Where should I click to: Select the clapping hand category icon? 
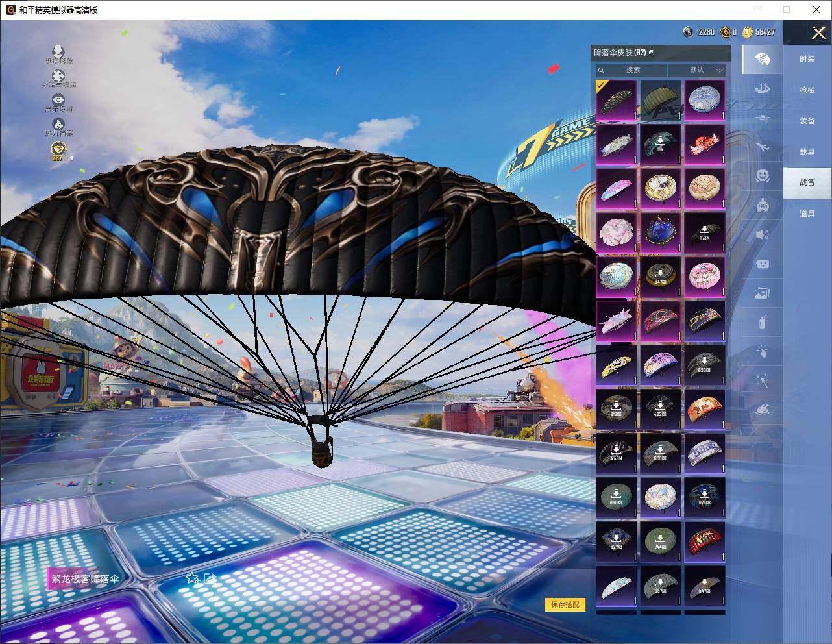(762, 351)
